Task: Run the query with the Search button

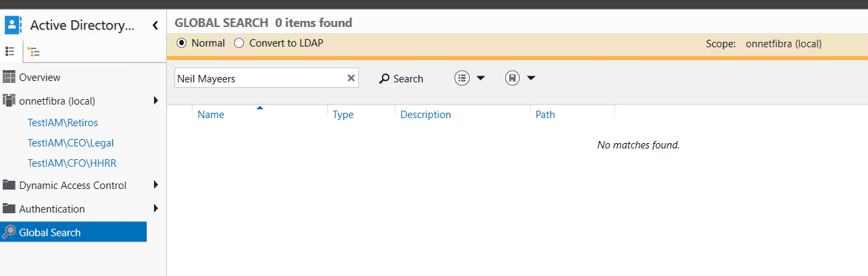Action: [401, 79]
